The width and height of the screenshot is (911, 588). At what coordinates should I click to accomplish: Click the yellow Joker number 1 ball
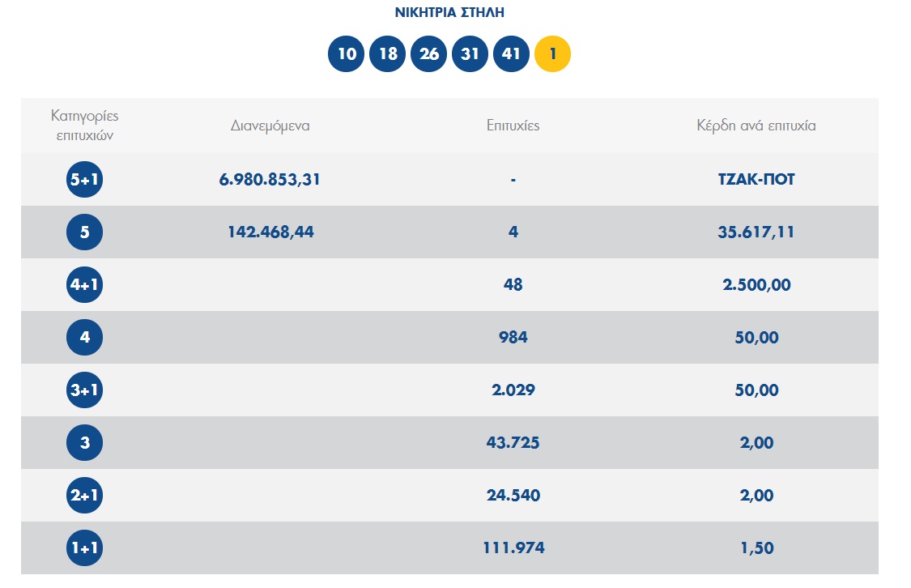coord(553,54)
